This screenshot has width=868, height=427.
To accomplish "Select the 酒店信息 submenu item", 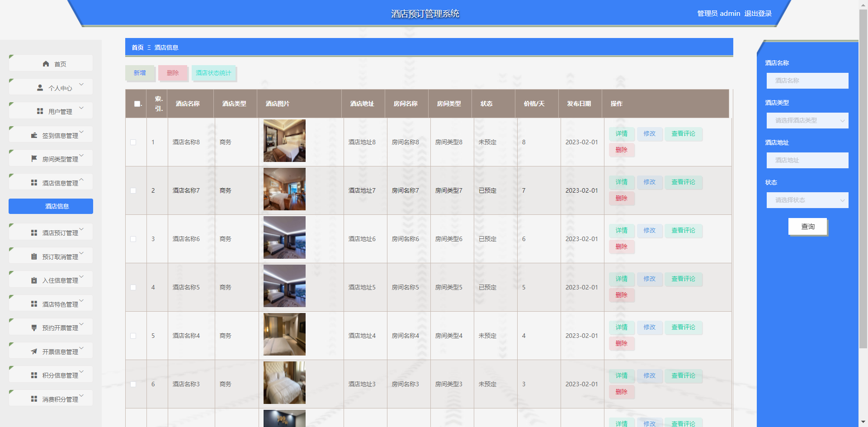I will point(51,206).
